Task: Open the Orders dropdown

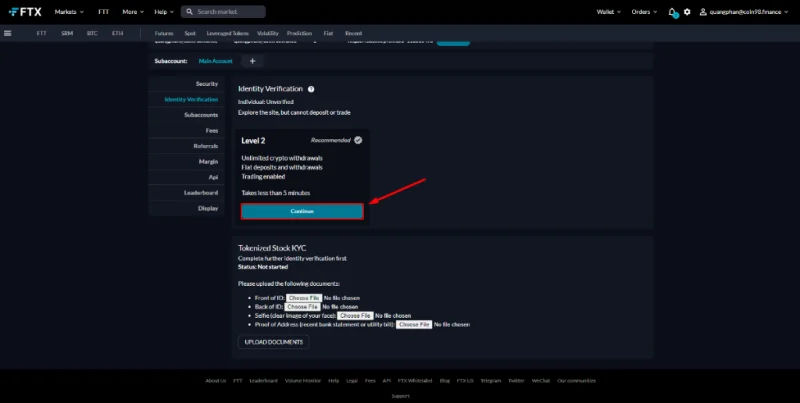Action: 644,12
